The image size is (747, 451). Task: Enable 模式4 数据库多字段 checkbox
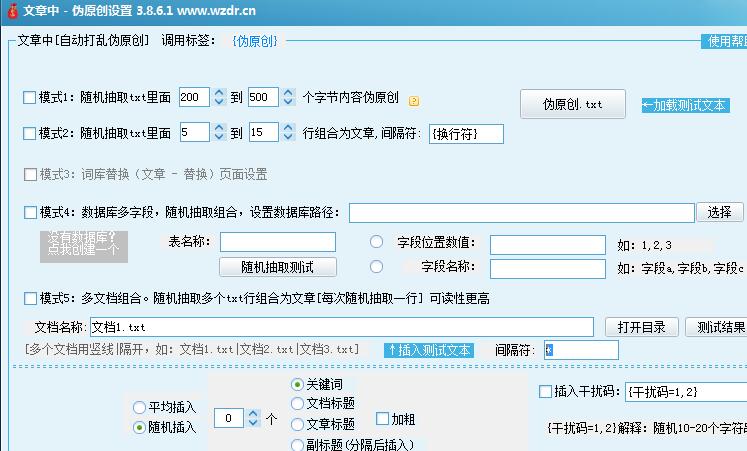click(30, 212)
